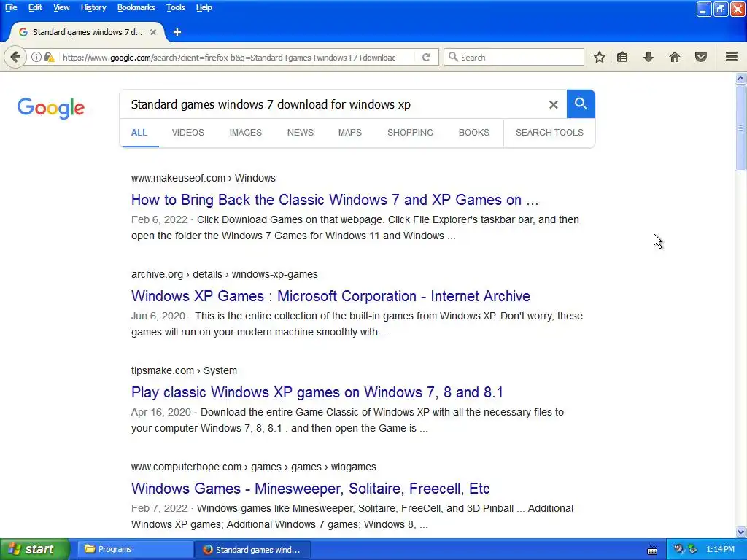747x560 pixels.
Task: Click the tipsmake.com › System breadcrumb
Action: tap(184, 370)
